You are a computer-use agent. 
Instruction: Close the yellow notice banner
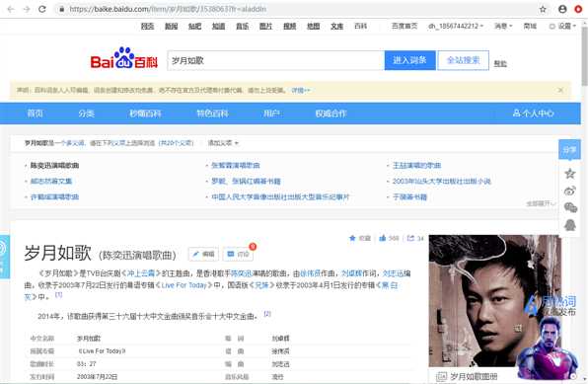pyautogui.click(x=560, y=90)
